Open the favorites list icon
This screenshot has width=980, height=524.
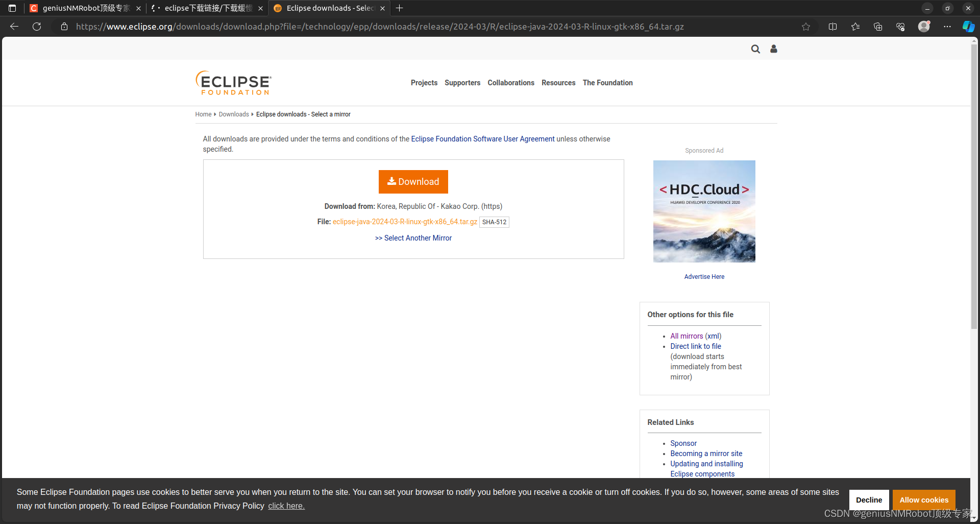[855, 27]
